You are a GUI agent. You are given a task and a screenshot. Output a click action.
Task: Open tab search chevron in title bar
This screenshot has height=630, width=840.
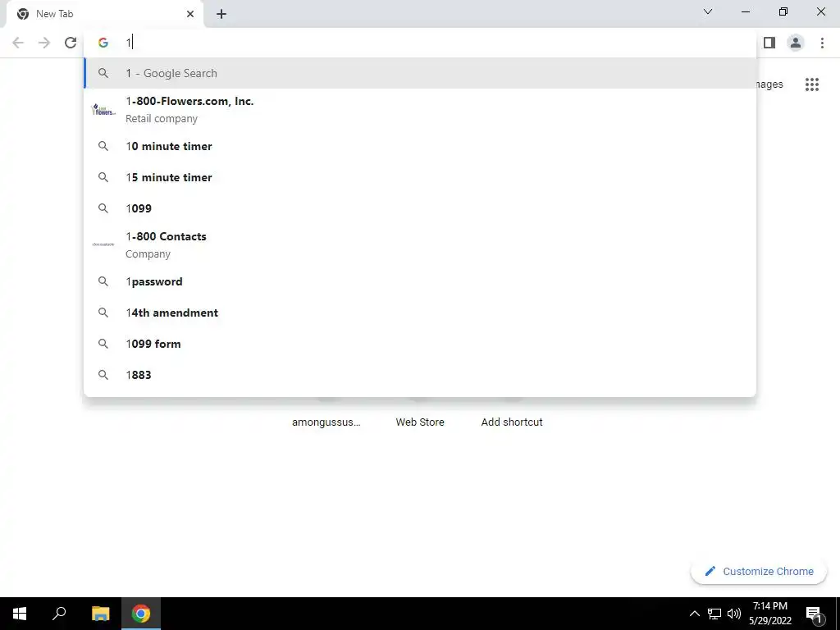tap(708, 11)
